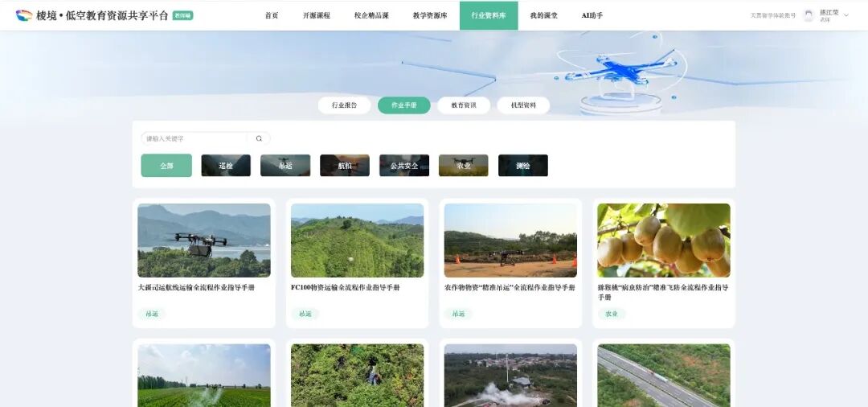This screenshot has width=868, height=407.
Task: Select the 航拍 category filter
Action: pyautogui.click(x=345, y=166)
